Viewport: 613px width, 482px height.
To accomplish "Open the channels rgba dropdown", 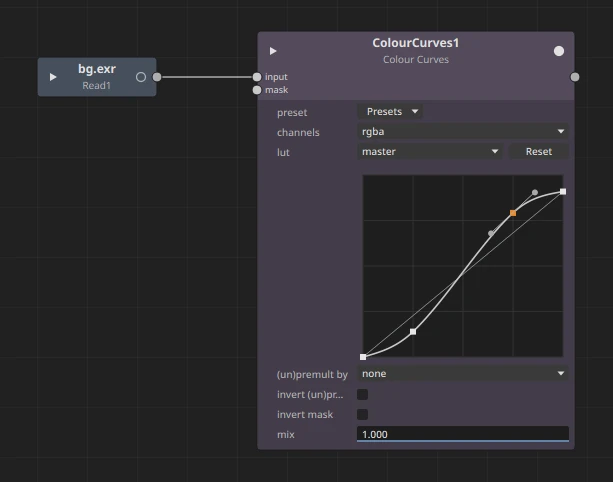I will [x=463, y=131].
